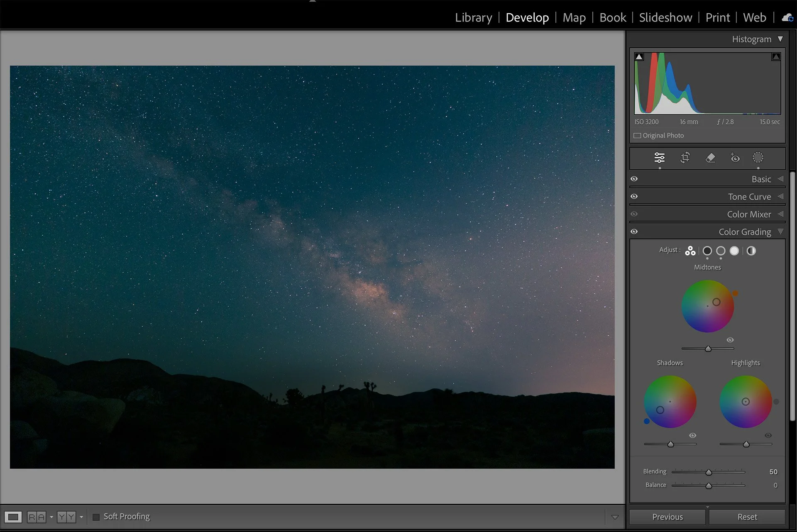Collapse the Histogram panel
Screen dimensions: 797x532
click(780, 39)
